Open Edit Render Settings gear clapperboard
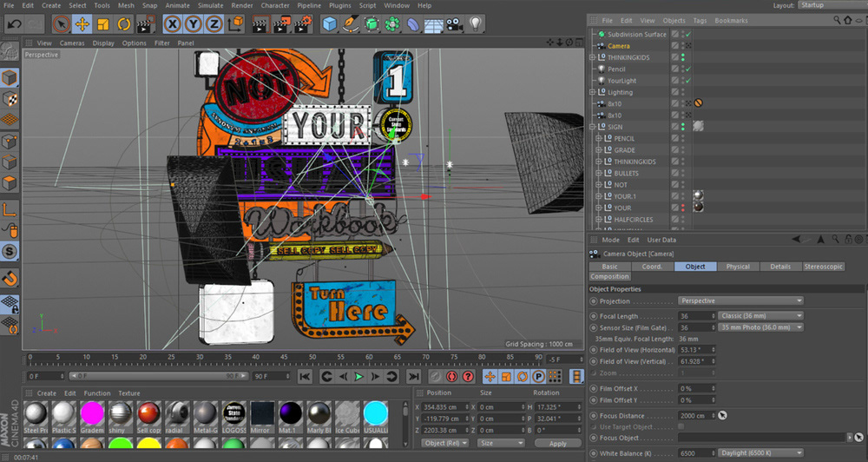 pos(303,24)
